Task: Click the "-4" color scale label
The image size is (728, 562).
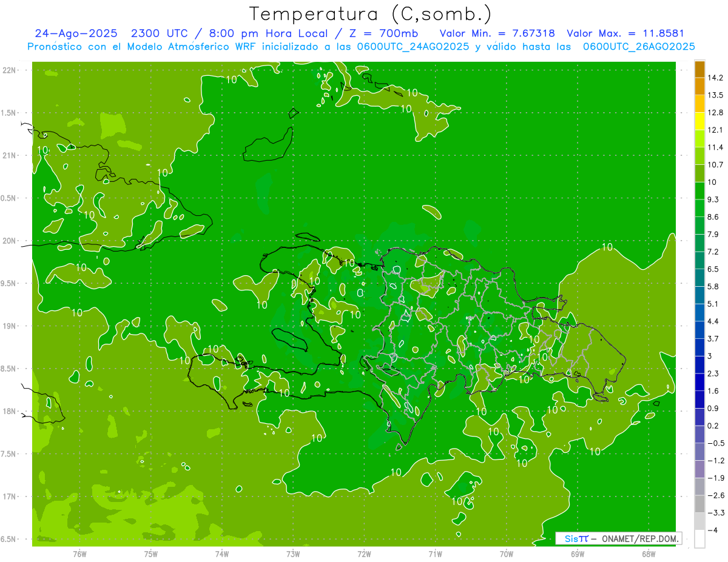Action: click(x=713, y=530)
